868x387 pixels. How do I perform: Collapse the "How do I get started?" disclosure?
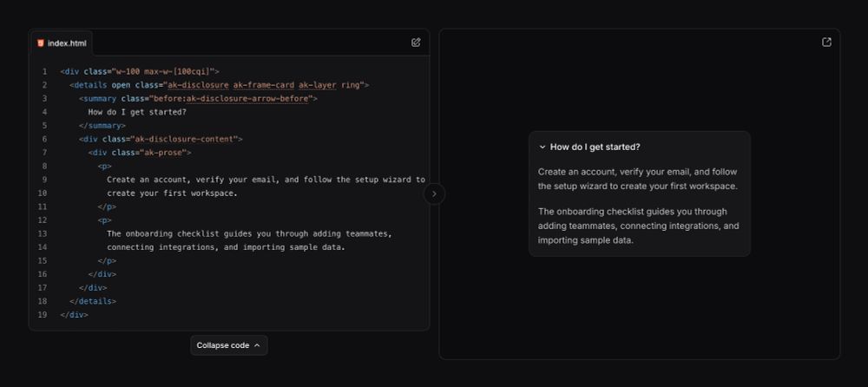click(640, 148)
